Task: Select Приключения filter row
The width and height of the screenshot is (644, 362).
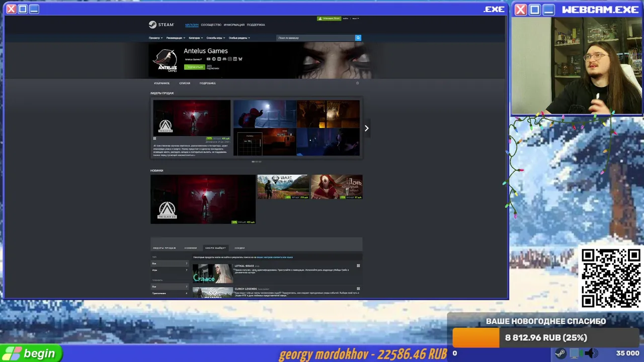Action: pyautogui.click(x=170, y=293)
